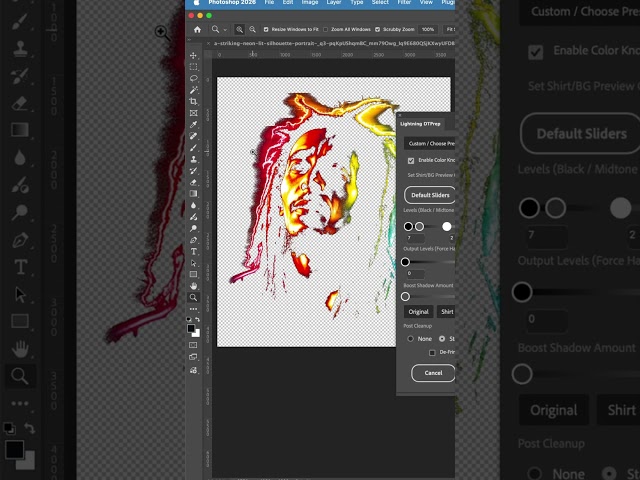Open the View menu
640x480 pixels.
(x=426, y=2)
